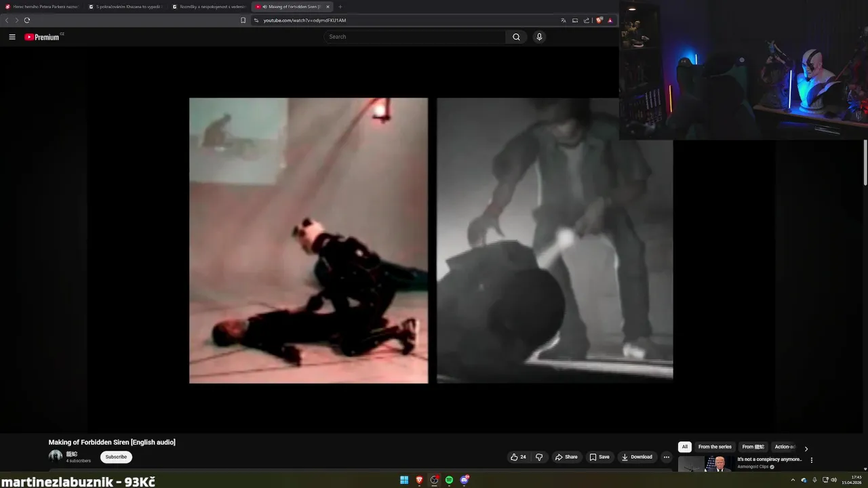This screenshot has width=868, height=488.
Task: Click the search magnifier button
Action: [516, 37]
